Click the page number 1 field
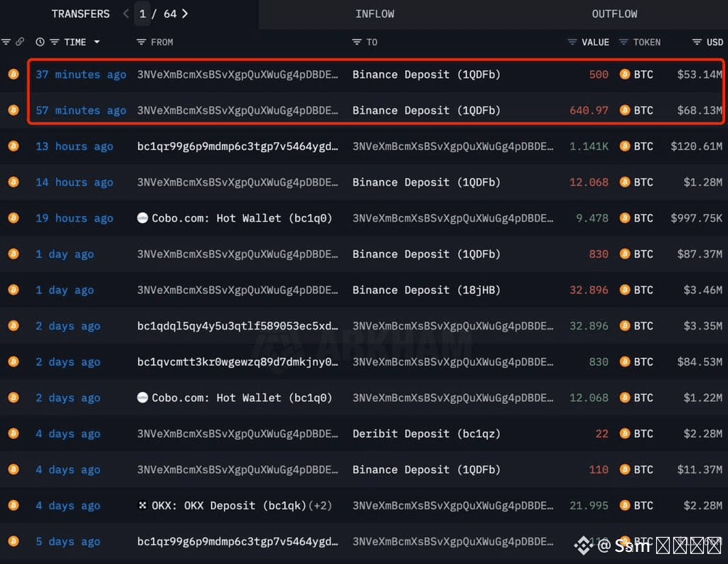This screenshot has width=728, height=564. pos(142,14)
